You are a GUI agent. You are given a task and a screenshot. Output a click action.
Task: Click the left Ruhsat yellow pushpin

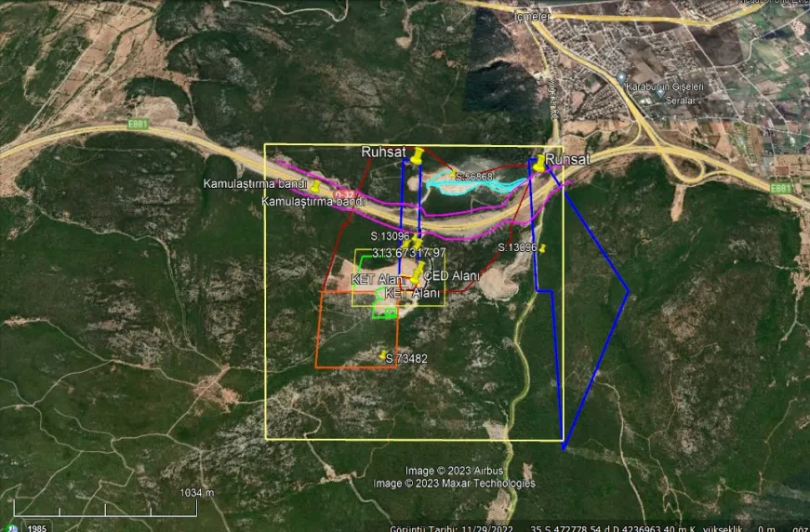point(418,154)
